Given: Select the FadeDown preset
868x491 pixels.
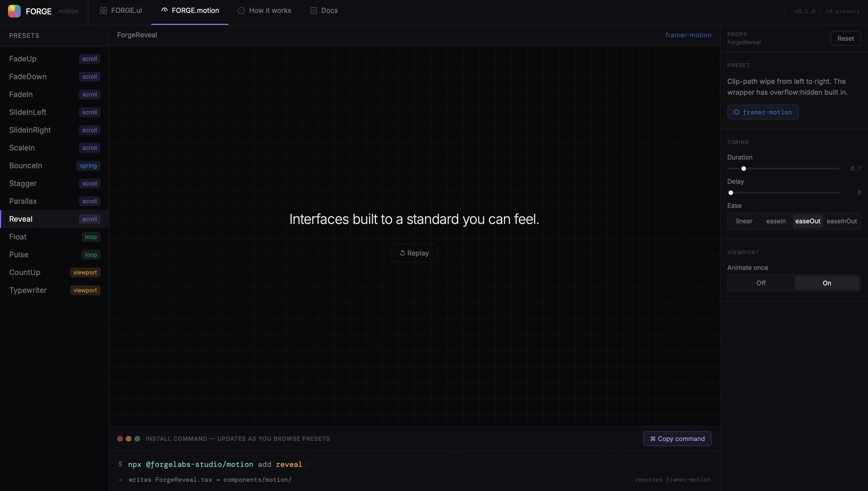Looking at the screenshot, I should coord(54,77).
